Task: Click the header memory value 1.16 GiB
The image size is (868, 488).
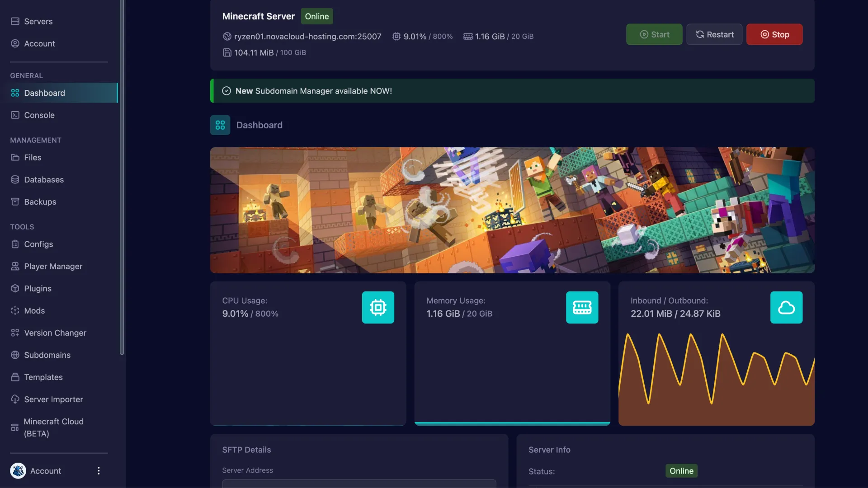Action: click(490, 37)
